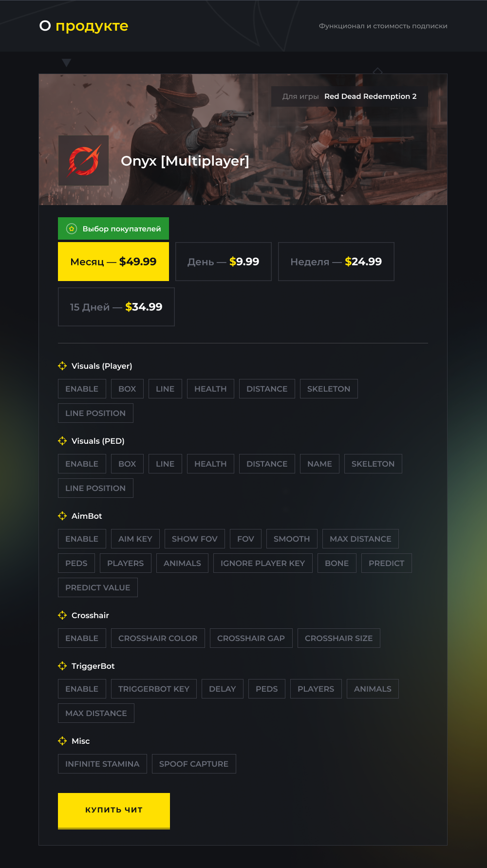The width and height of the screenshot is (487, 868).
Task: Click the Misc section crosshair icon
Action: pos(62,741)
